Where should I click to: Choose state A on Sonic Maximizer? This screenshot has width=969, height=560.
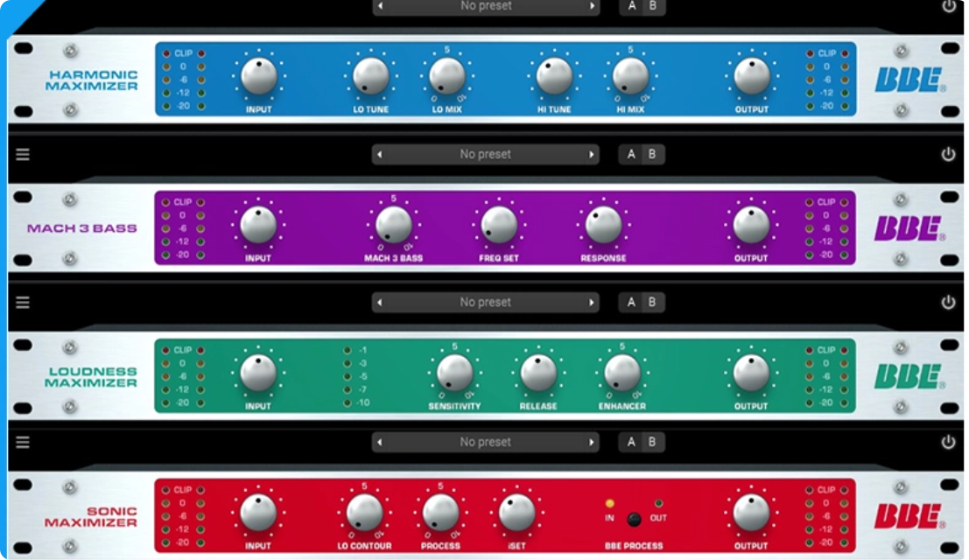click(631, 442)
